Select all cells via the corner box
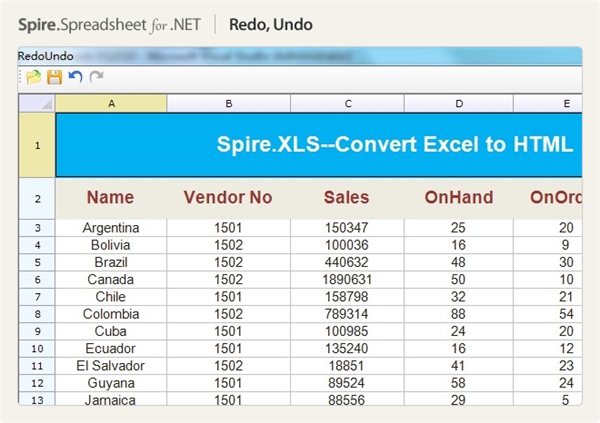The height and width of the screenshot is (423, 600). point(37,103)
